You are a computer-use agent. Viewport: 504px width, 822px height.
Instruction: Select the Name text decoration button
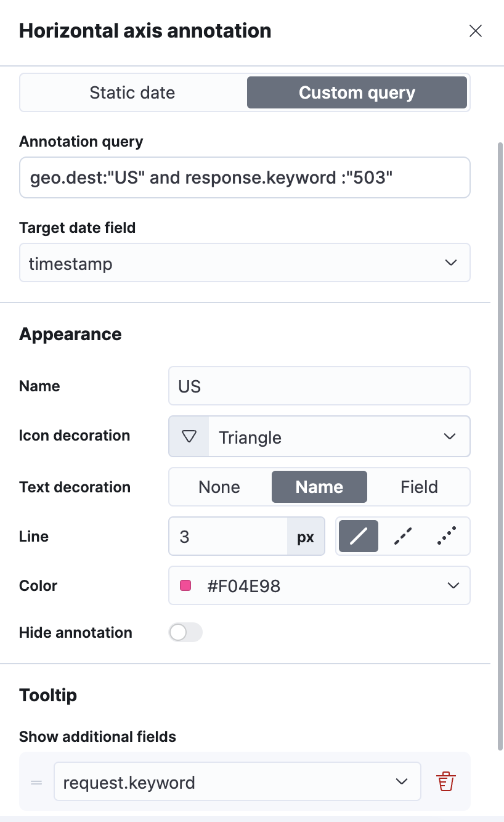319,487
